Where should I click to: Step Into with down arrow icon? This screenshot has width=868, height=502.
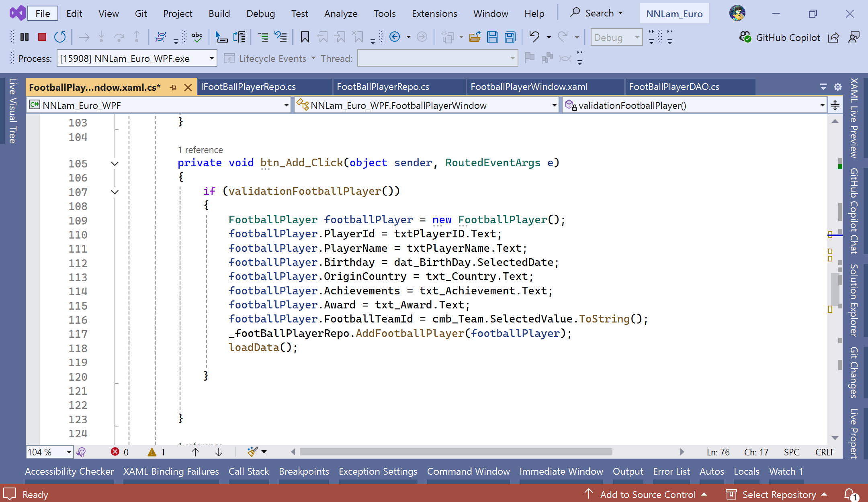click(x=101, y=37)
